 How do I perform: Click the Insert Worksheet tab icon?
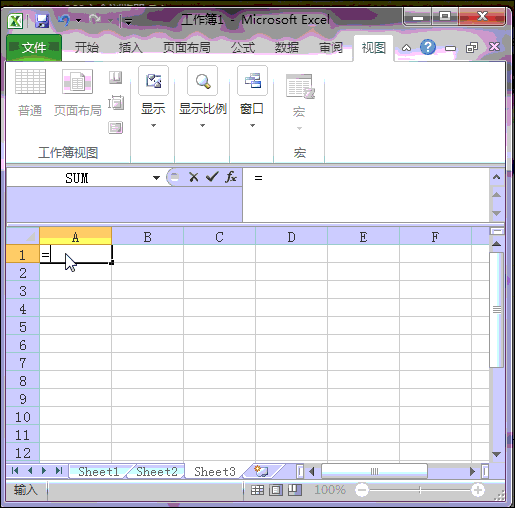(262, 471)
